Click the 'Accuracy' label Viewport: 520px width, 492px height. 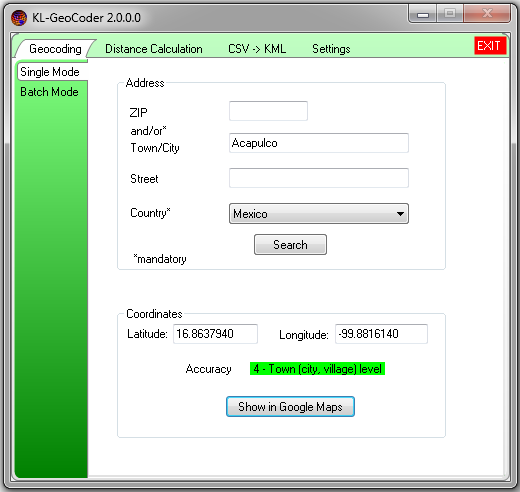pos(209,369)
